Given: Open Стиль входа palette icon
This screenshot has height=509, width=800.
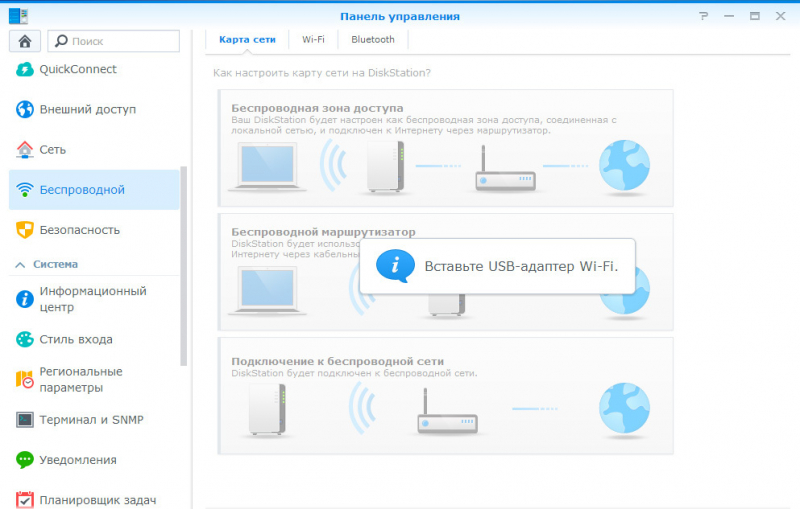Looking at the screenshot, I should pyautogui.click(x=25, y=339).
